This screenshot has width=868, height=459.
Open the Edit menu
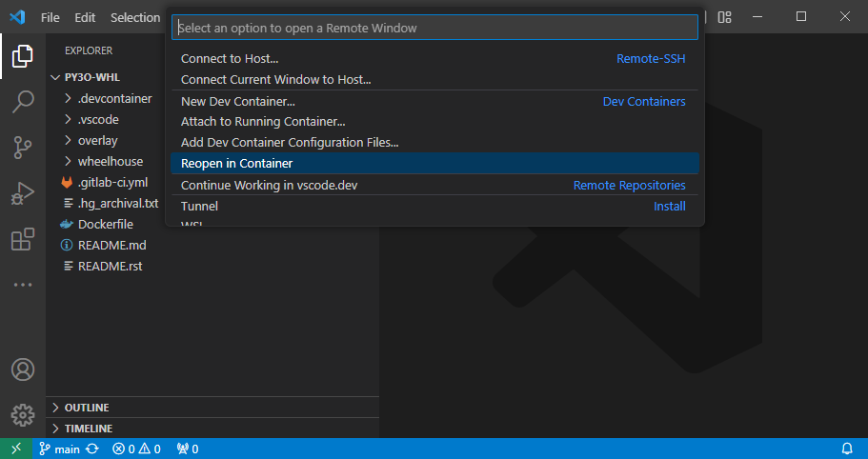(x=85, y=18)
